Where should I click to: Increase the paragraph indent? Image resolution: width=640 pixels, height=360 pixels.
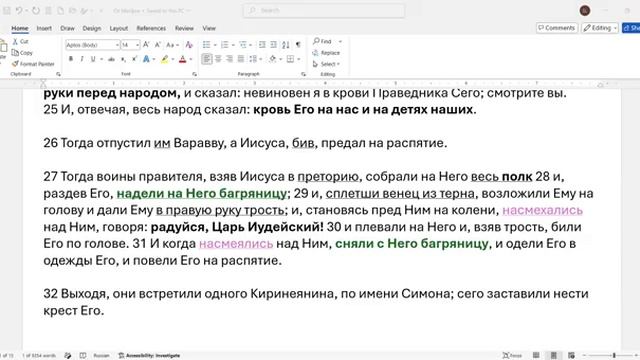(273, 44)
